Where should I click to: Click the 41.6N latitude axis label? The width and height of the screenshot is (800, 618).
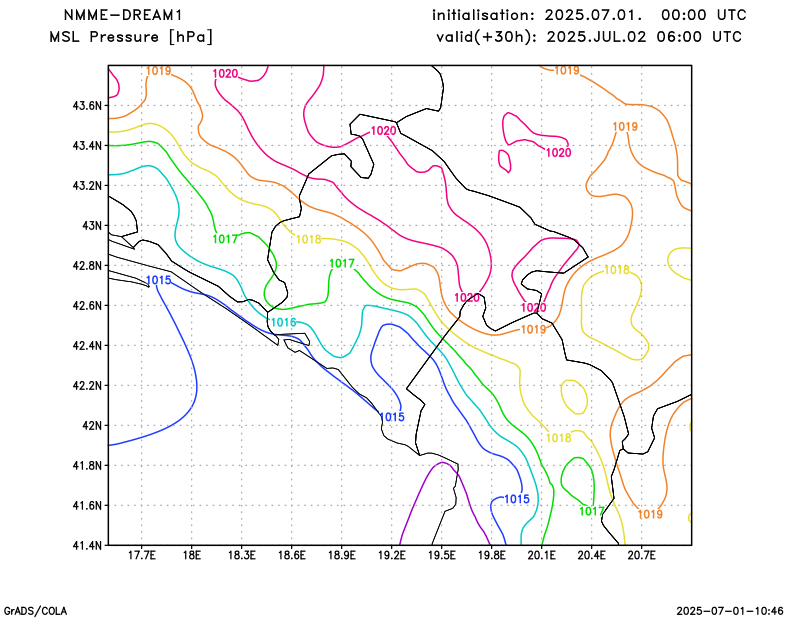click(88, 506)
